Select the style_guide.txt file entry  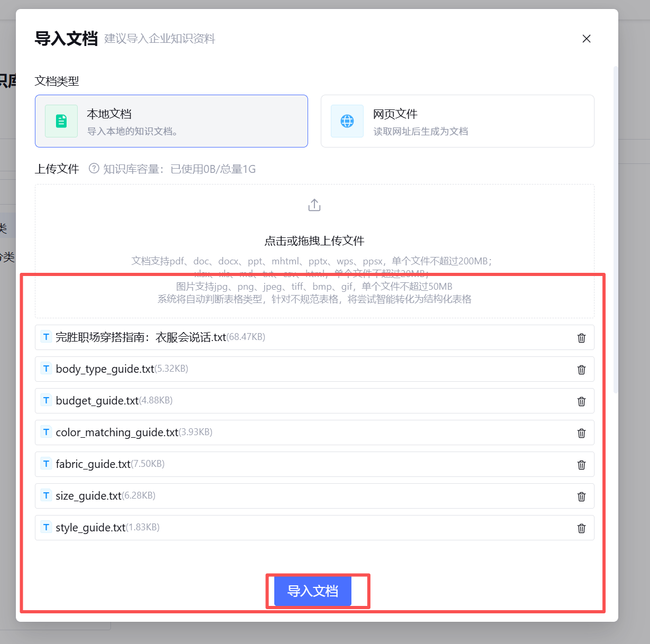(314, 528)
